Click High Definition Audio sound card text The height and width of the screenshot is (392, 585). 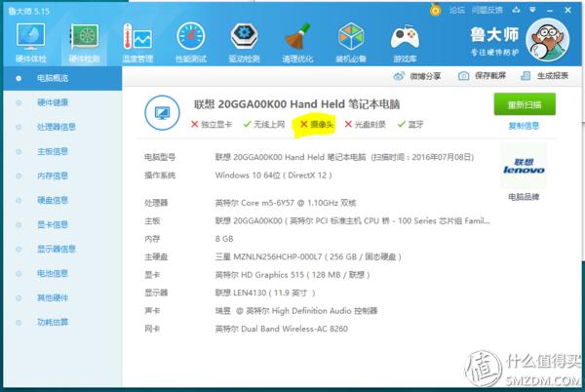(x=296, y=311)
